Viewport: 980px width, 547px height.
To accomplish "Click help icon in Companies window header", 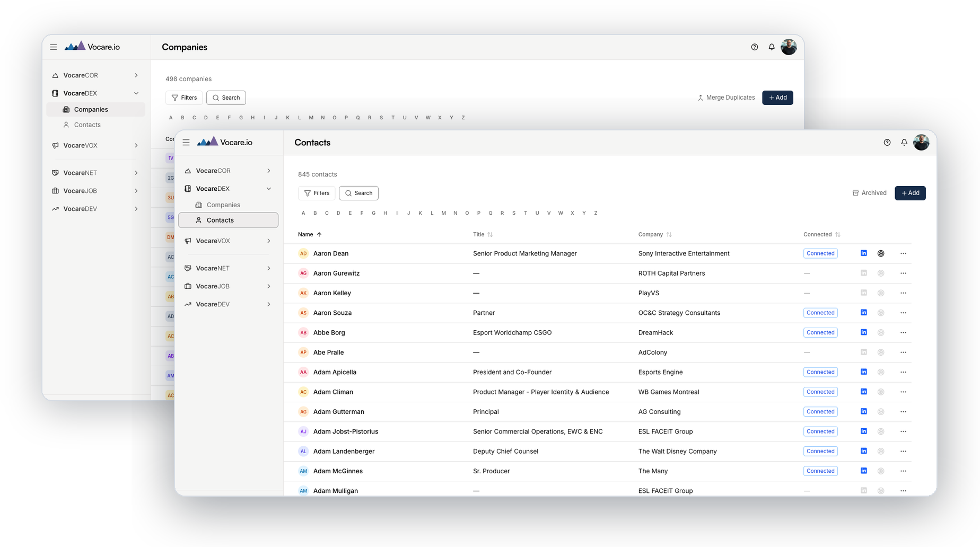I will (x=755, y=47).
